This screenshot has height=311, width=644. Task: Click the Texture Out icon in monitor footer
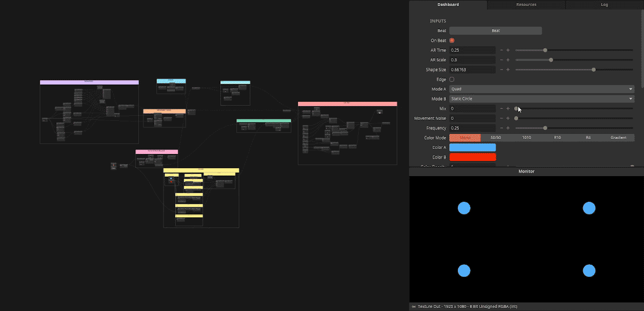click(x=414, y=306)
